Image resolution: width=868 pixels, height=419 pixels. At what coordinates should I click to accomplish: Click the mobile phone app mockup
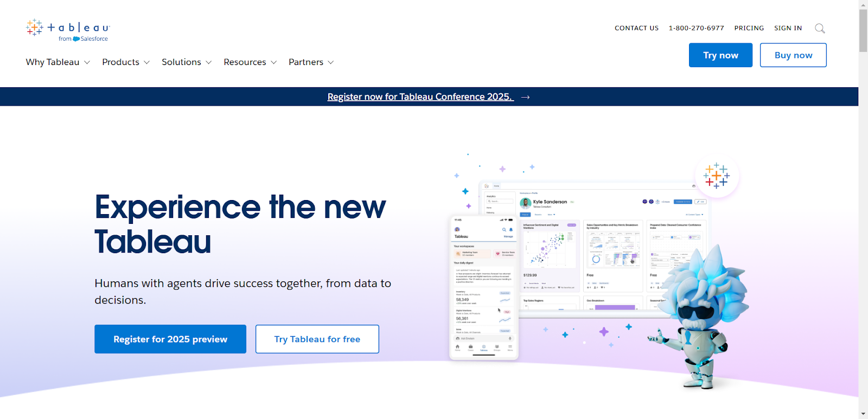(x=484, y=287)
